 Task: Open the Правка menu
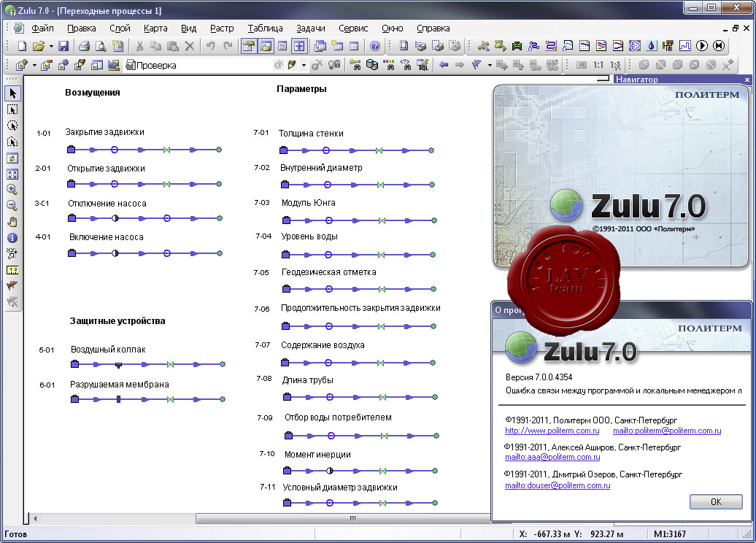coord(82,28)
